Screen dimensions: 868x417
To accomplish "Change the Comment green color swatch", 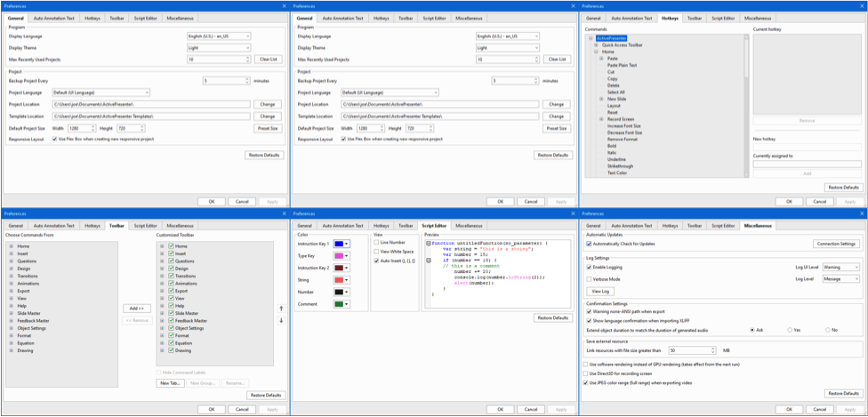I will point(342,304).
